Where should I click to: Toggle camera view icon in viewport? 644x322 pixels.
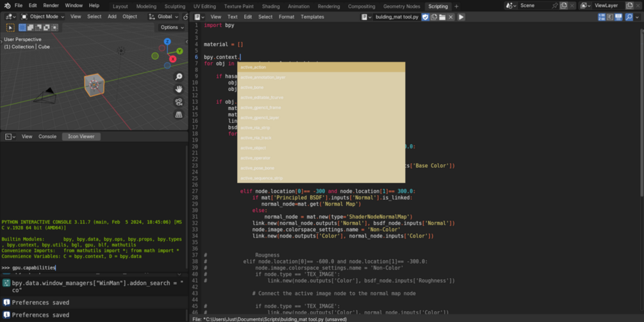179,102
